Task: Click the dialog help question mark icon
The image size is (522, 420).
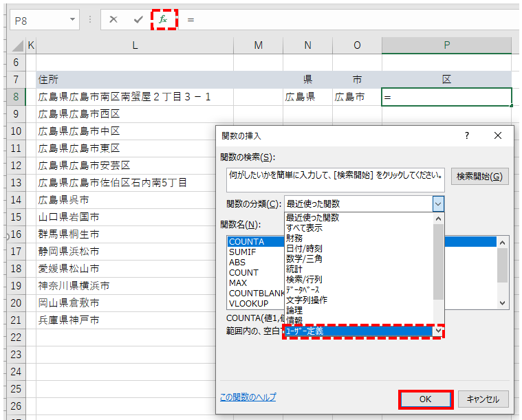Action: [466, 136]
